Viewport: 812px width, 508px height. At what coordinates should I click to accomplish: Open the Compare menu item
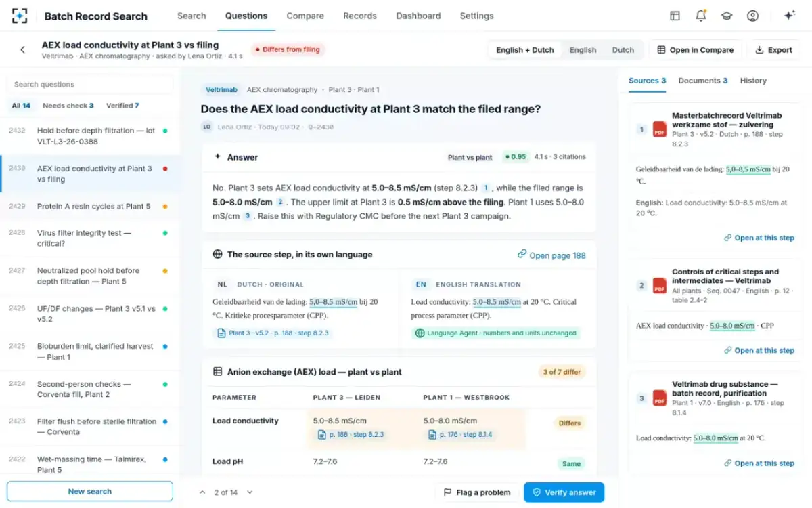pos(305,16)
